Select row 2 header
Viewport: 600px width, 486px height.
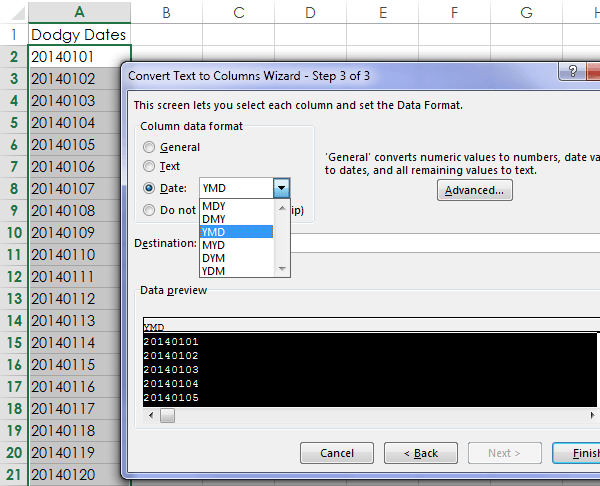(14, 57)
